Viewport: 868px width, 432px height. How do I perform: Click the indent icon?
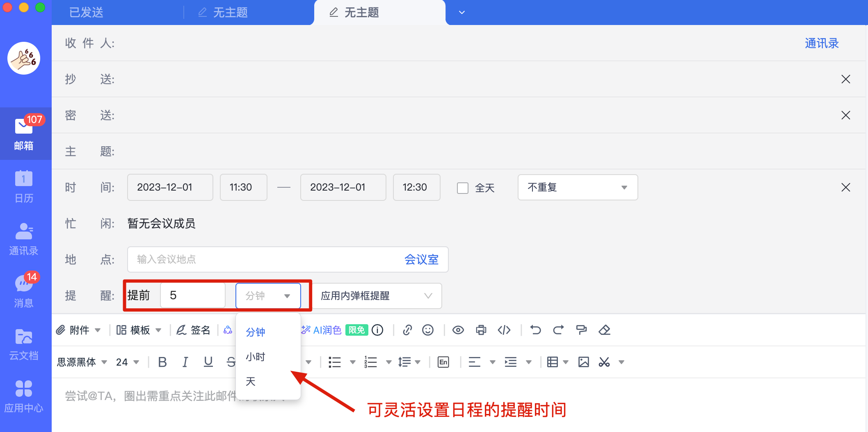(x=511, y=362)
